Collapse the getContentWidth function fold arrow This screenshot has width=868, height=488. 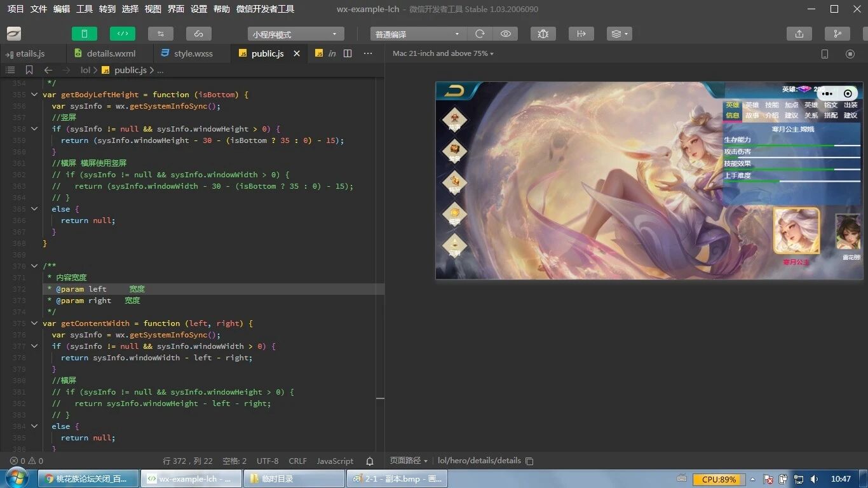[x=34, y=323]
